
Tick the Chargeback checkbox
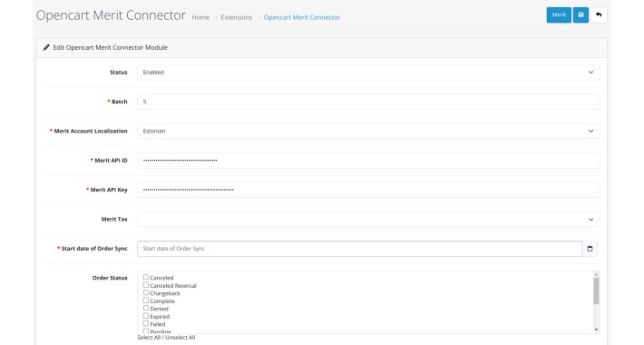(146, 292)
